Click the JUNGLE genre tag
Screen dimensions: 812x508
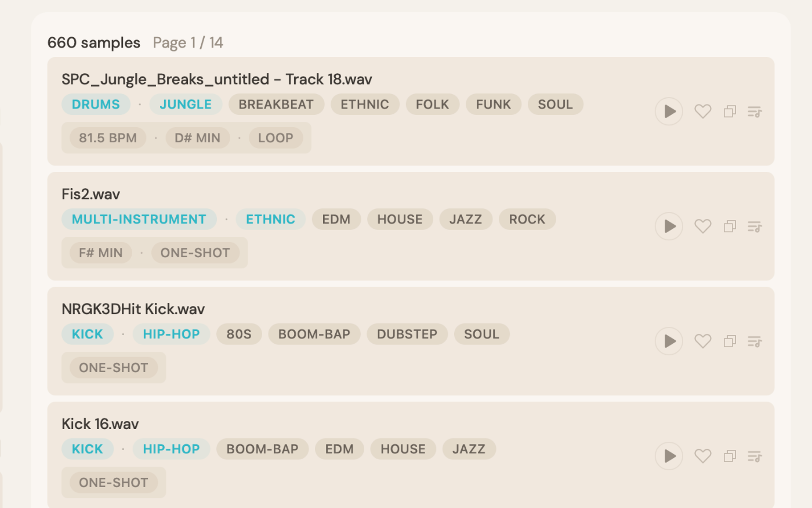pyautogui.click(x=186, y=105)
